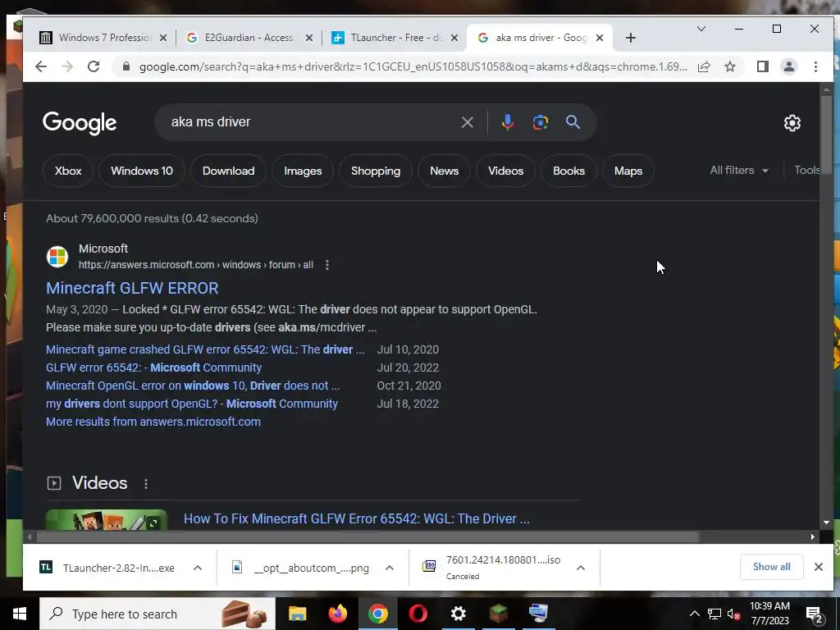Switch to Shopping results
Image resolution: width=840 pixels, height=630 pixels.
pos(376,171)
